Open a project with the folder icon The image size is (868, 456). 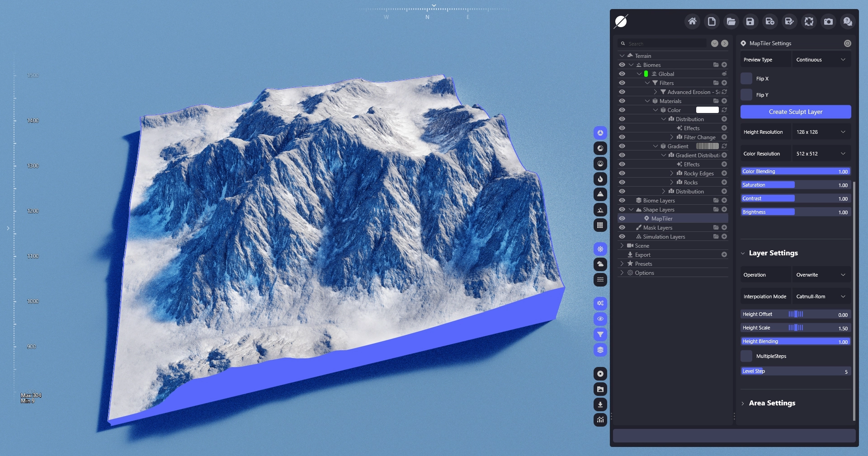click(x=731, y=21)
